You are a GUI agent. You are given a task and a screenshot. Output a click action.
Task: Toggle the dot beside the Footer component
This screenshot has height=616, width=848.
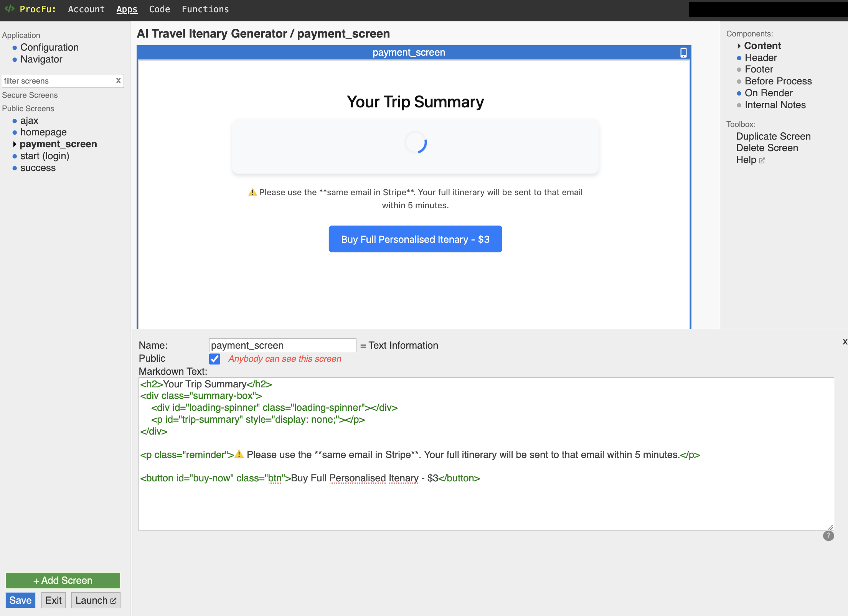(x=739, y=70)
